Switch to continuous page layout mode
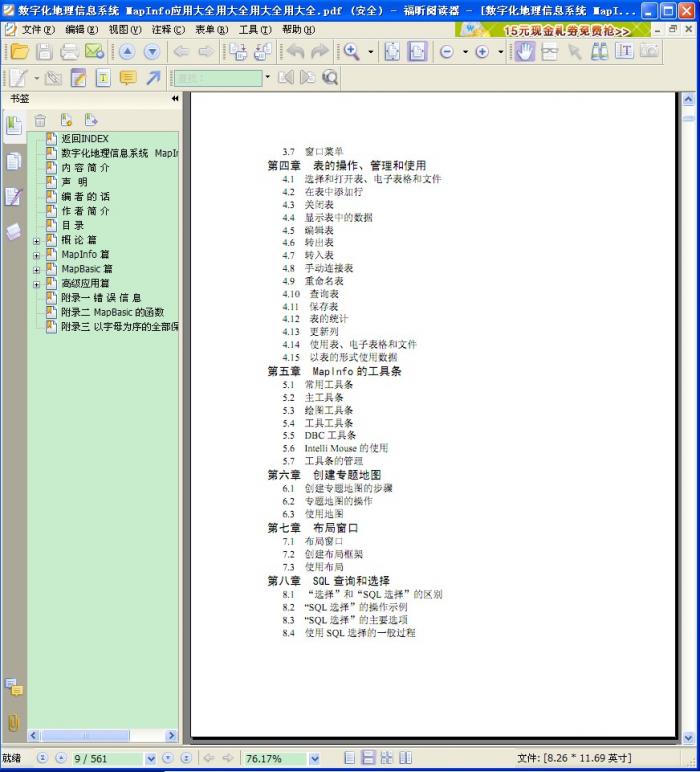 368,758
